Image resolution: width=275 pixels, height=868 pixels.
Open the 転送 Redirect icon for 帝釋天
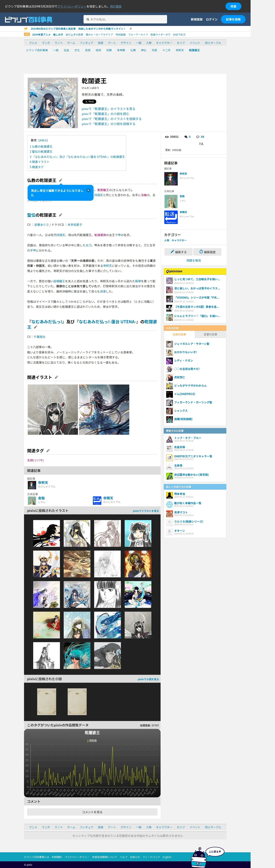coord(171,217)
